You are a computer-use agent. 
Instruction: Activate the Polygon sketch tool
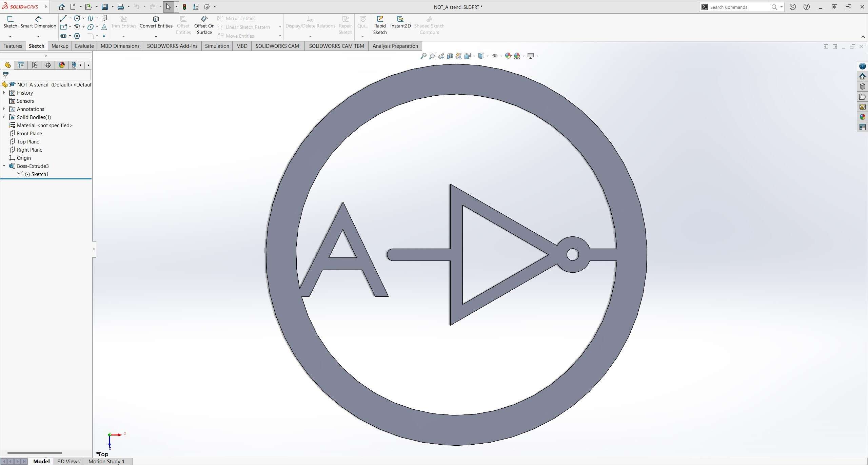coord(77,36)
